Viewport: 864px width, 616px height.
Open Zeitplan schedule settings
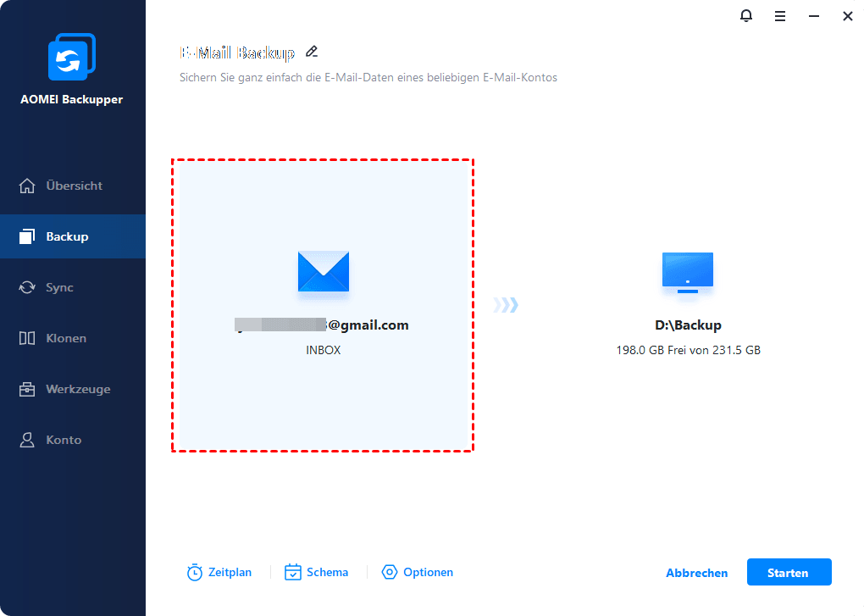pos(219,573)
